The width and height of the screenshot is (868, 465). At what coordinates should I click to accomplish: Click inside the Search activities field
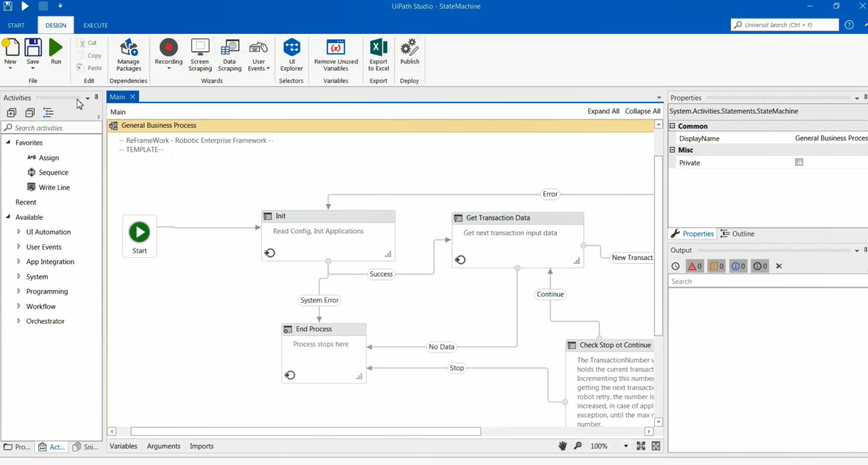51,127
